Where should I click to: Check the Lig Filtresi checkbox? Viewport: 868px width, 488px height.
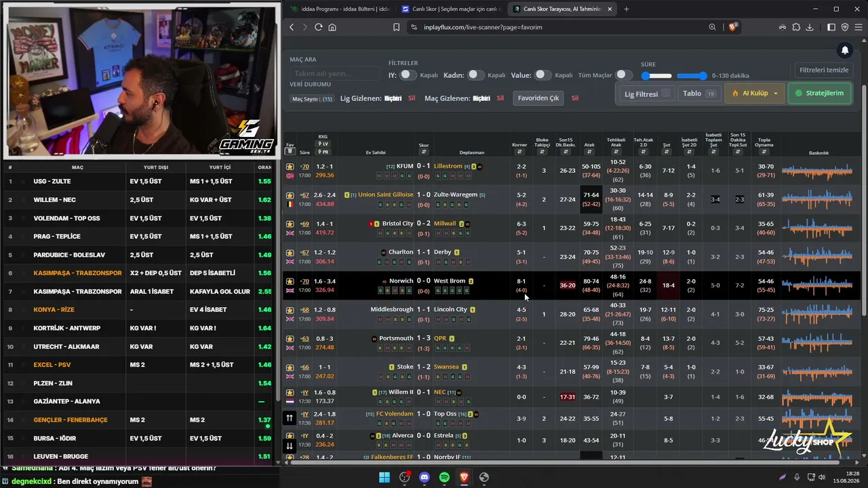pyautogui.click(x=667, y=94)
